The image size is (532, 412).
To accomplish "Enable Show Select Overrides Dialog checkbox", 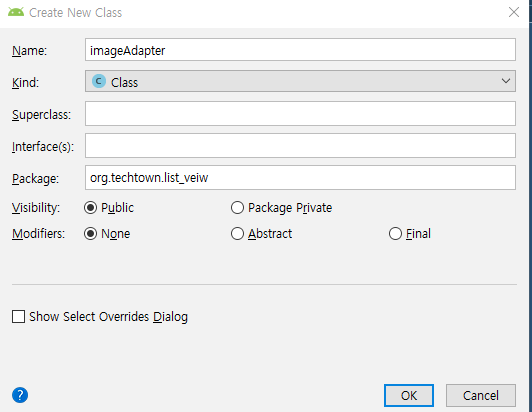I will pos(18,316).
